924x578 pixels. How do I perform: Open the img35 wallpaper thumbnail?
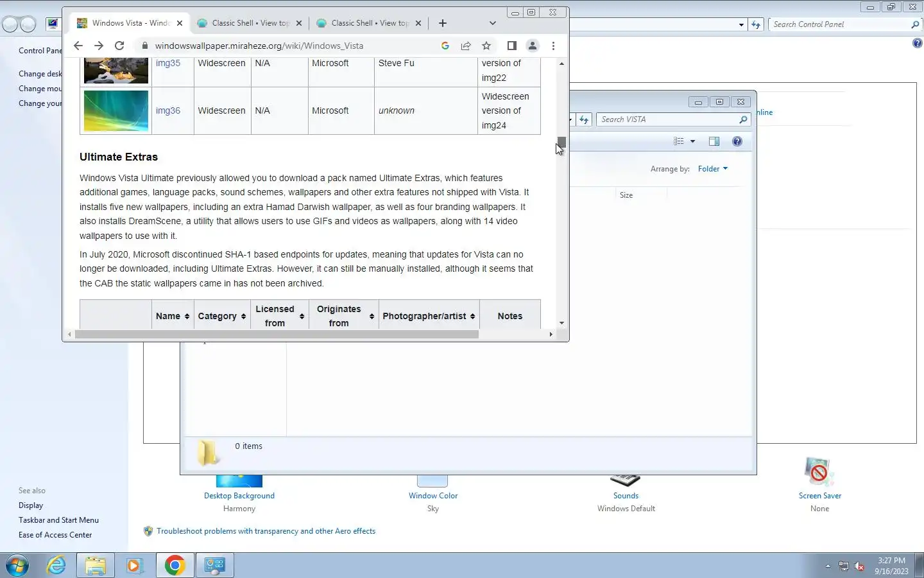tap(116, 70)
